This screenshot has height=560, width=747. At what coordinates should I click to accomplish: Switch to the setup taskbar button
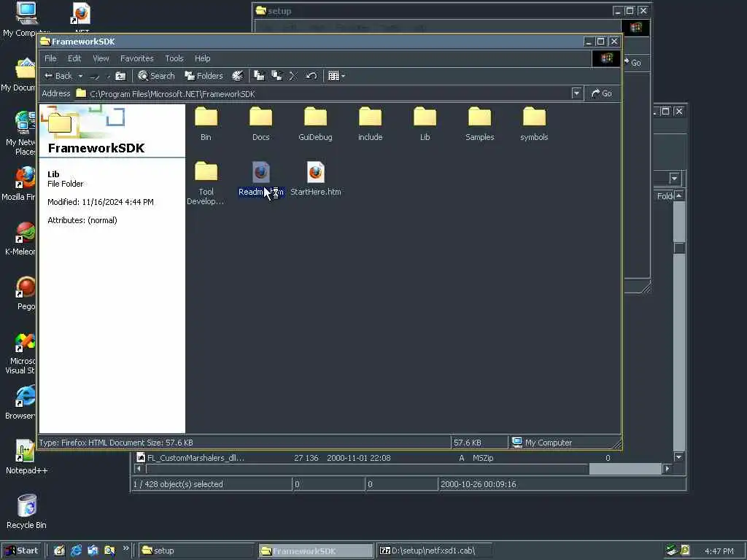point(197,551)
